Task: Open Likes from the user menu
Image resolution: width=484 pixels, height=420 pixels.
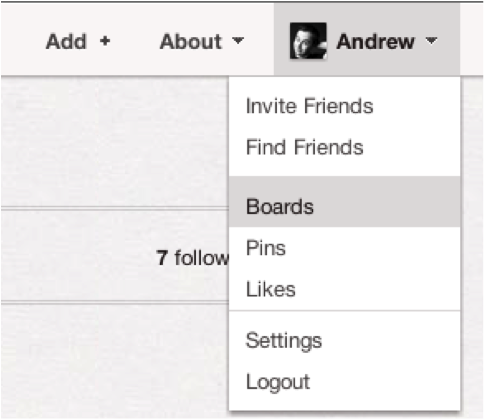Action: (270, 289)
